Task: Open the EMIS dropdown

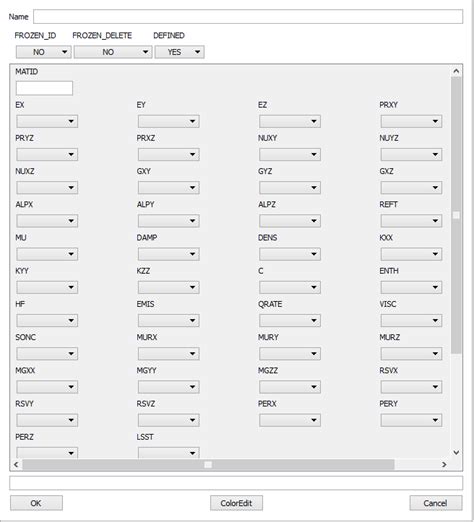Action: [169, 320]
